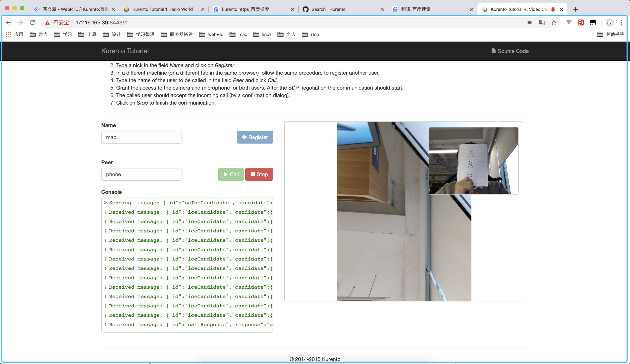Switch to the GitHub Search kurento tab
This screenshot has width=630, height=364.
coord(328,9)
